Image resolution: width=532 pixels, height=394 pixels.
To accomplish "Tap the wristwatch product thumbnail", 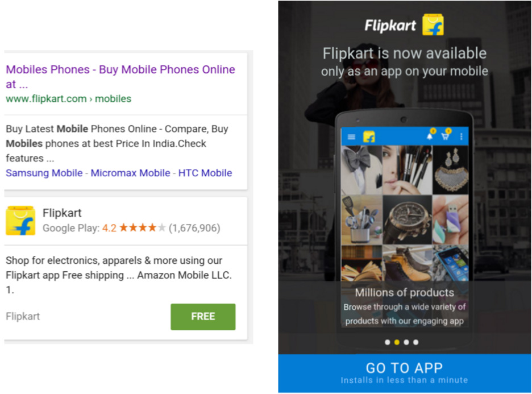I will click(x=408, y=219).
